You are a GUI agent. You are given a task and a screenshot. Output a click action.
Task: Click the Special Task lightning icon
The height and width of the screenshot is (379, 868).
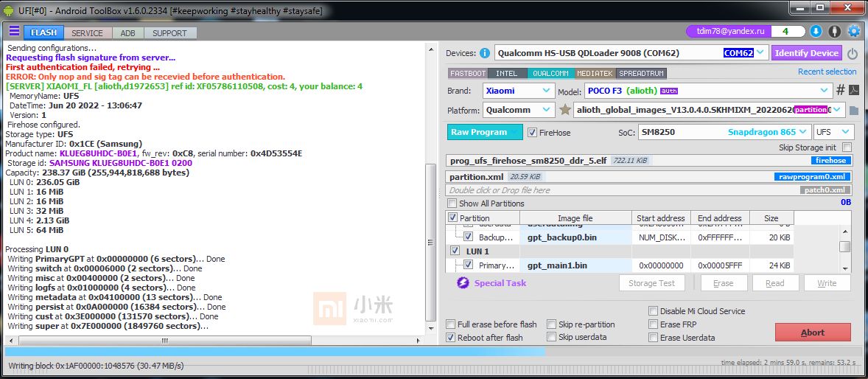[462, 283]
